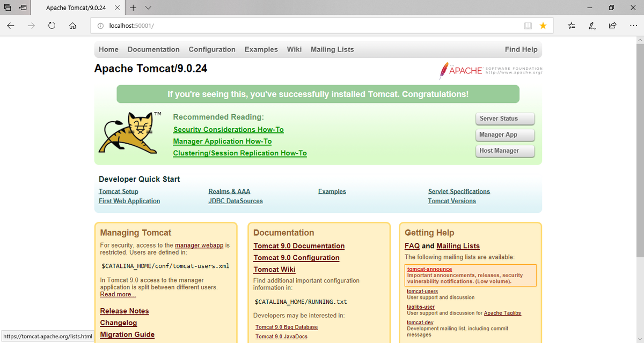The image size is (644, 343).
Task: Open Home in Tomcat navigation bar
Action: click(108, 49)
